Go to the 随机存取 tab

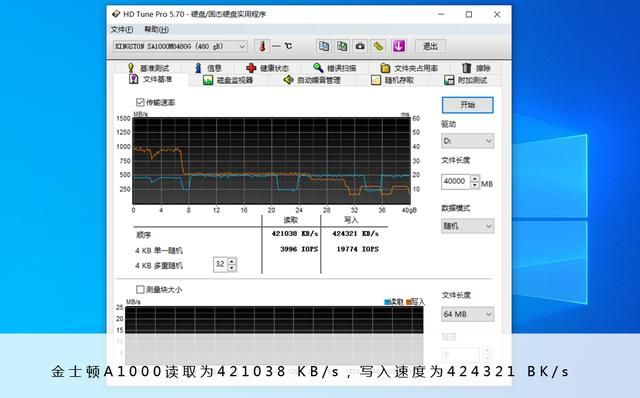393,80
